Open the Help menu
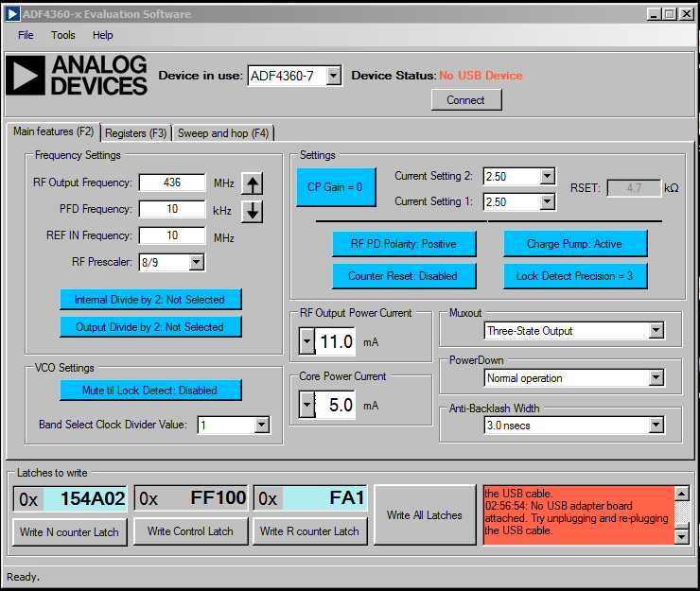This screenshot has height=591, width=700. click(103, 35)
